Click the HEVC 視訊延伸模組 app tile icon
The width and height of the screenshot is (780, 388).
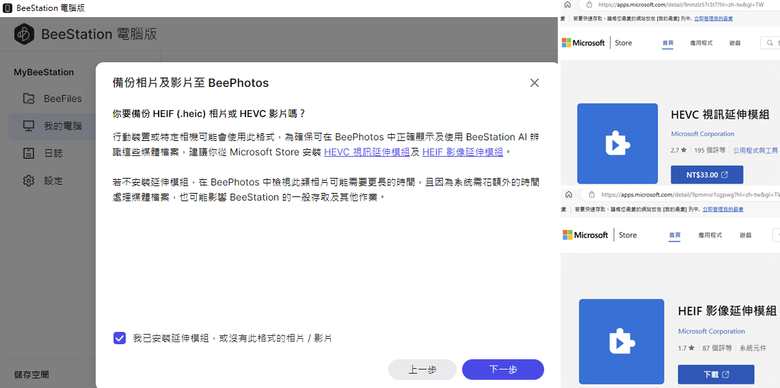tap(617, 144)
